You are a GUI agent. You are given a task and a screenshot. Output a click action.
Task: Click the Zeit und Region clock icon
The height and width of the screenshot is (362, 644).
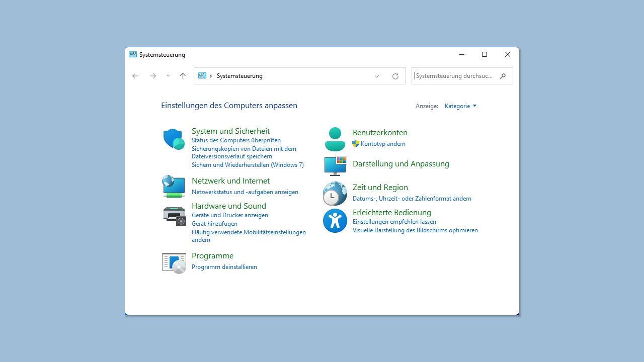pyautogui.click(x=335, y=194)
